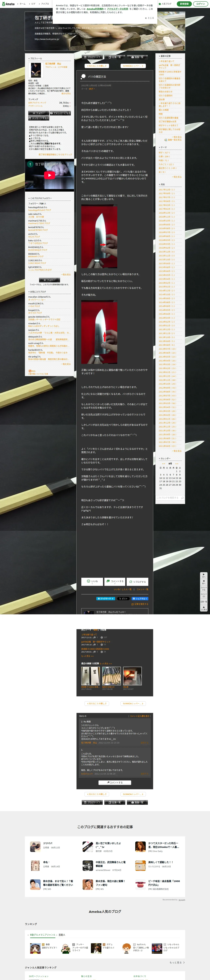This screenshot has width=210, height=980.
Task: Click the アメンバーになる button
Action: coord(60,113)
